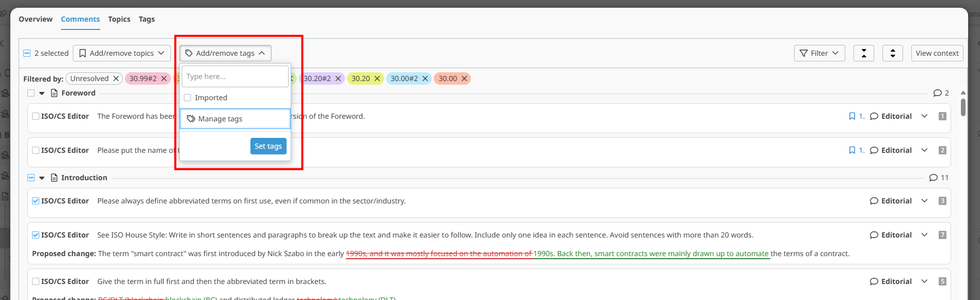
Task: Click the Editorial speech bubble on comment 5
Action: click(874, 281)
